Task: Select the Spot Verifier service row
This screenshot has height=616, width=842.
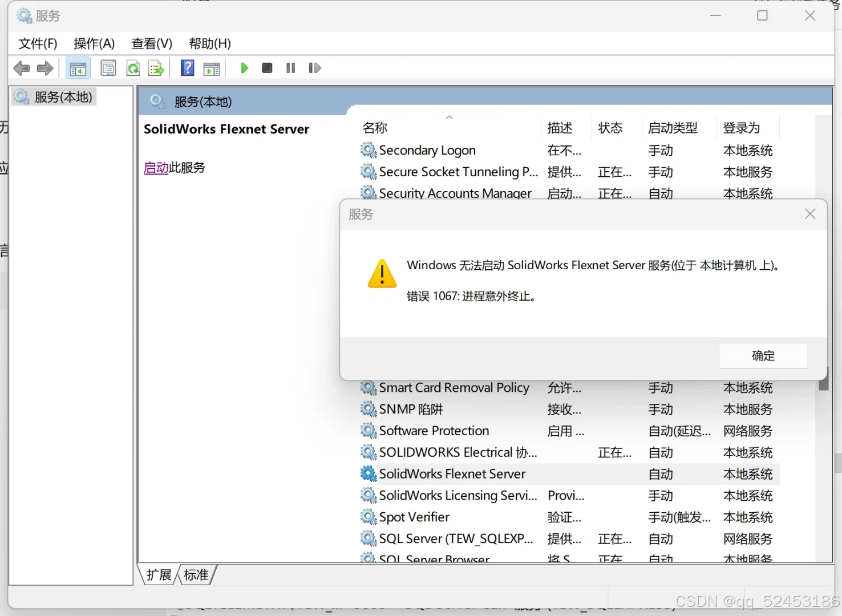Action: (x=569, y=517)
